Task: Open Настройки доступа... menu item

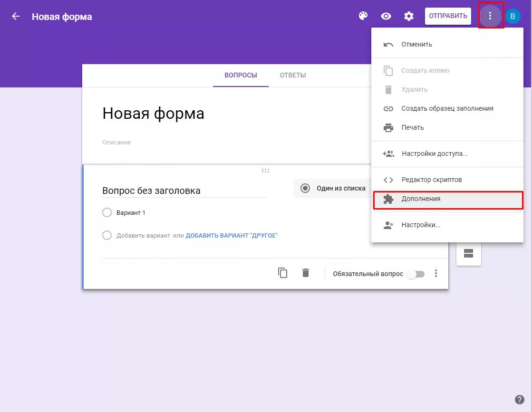Action: tap(447, 153)
